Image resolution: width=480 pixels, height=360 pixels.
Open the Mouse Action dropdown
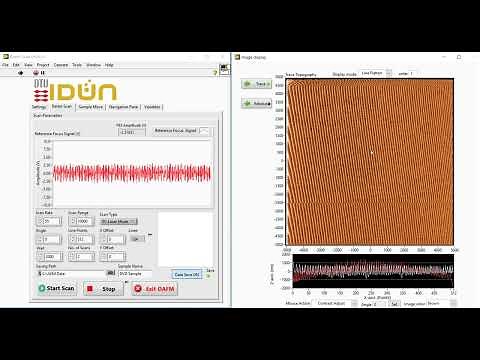pyautogui.click(x=336, y=303)
